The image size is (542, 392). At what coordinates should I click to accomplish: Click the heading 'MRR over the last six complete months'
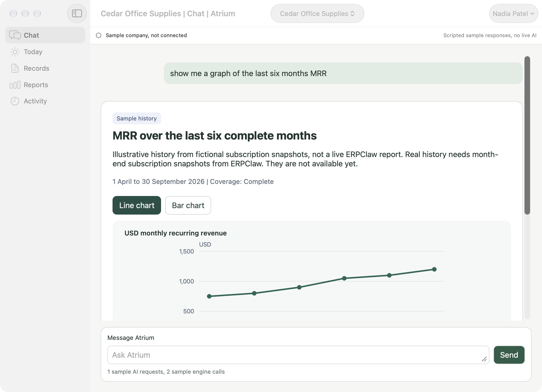pos(214,136)
